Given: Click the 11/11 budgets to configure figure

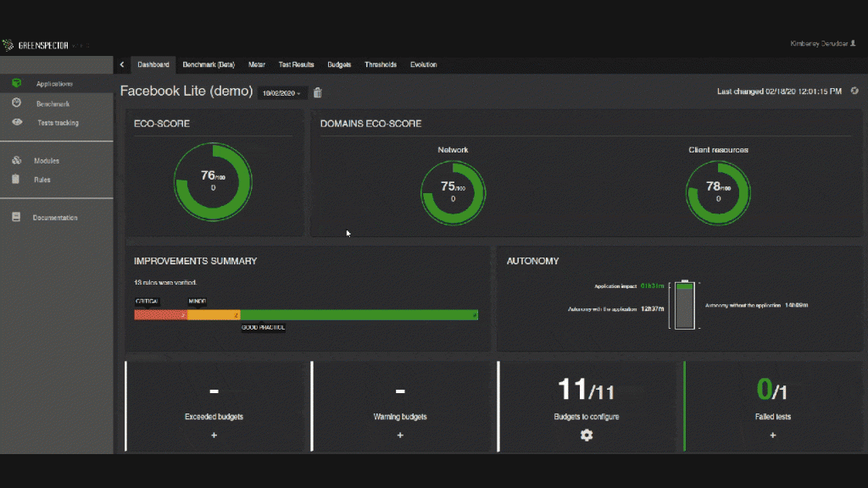Looking at the screenshot, I should coord(587,389).
